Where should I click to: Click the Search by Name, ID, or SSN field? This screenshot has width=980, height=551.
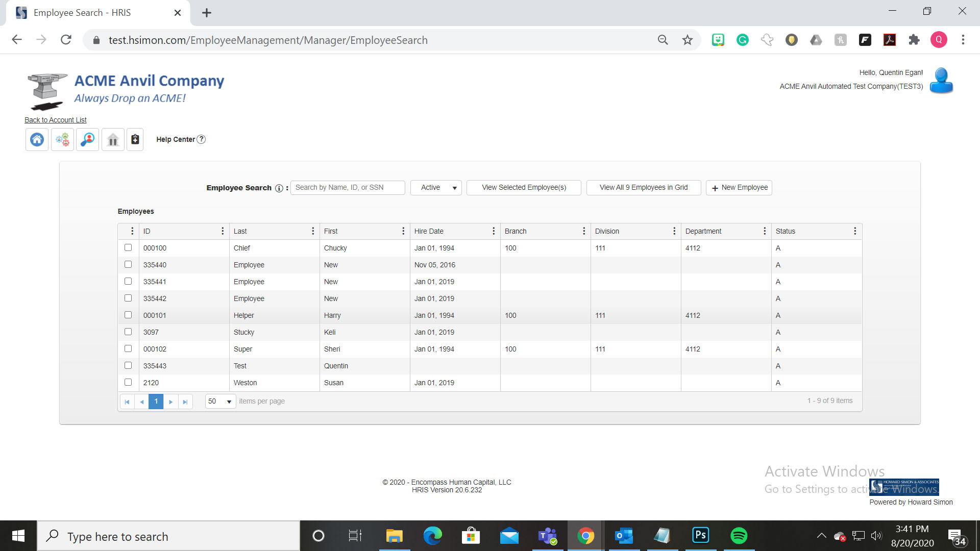pos(348,188)
